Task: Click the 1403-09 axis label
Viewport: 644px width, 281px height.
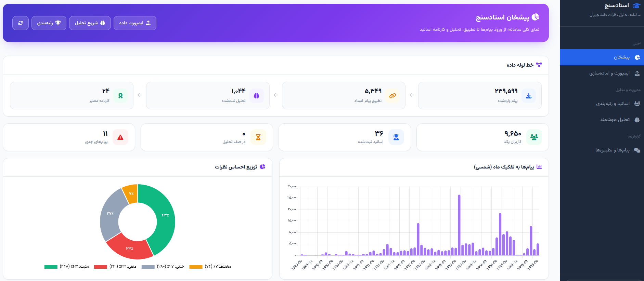Action: click(x=461, y=265)
